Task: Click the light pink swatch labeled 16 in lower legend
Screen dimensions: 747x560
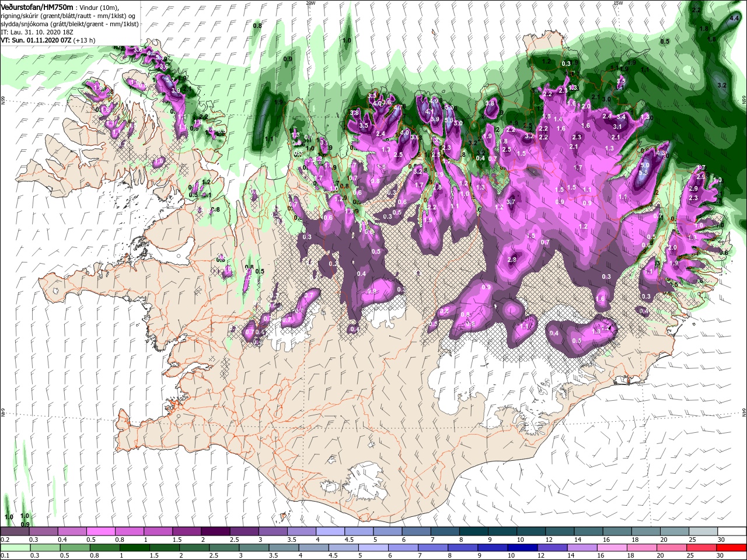Action: tap(612, 548)
